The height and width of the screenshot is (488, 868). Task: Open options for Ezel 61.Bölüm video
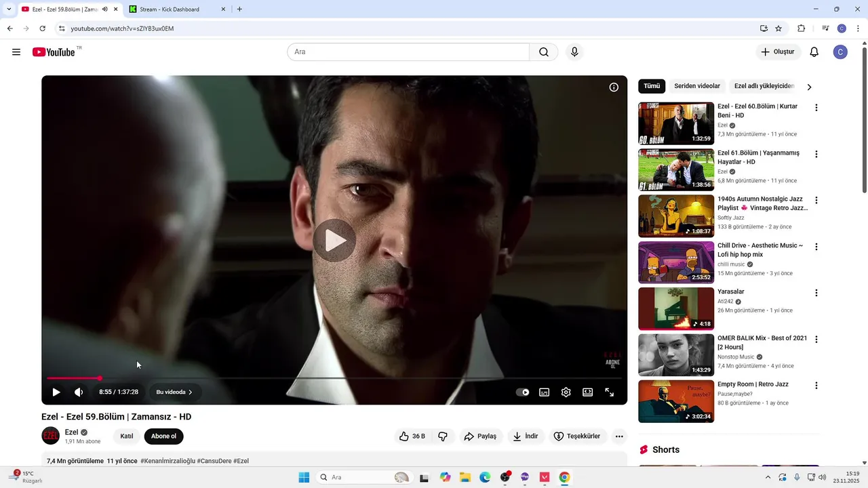click(x=816, y=155)
